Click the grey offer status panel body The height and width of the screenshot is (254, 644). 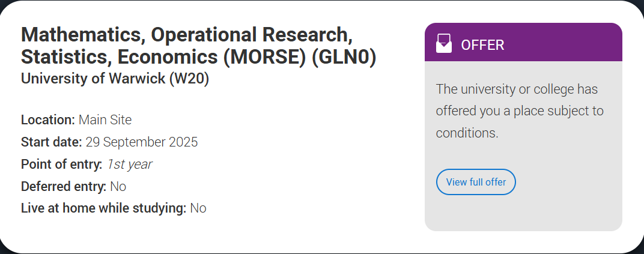tap(523, 146)
